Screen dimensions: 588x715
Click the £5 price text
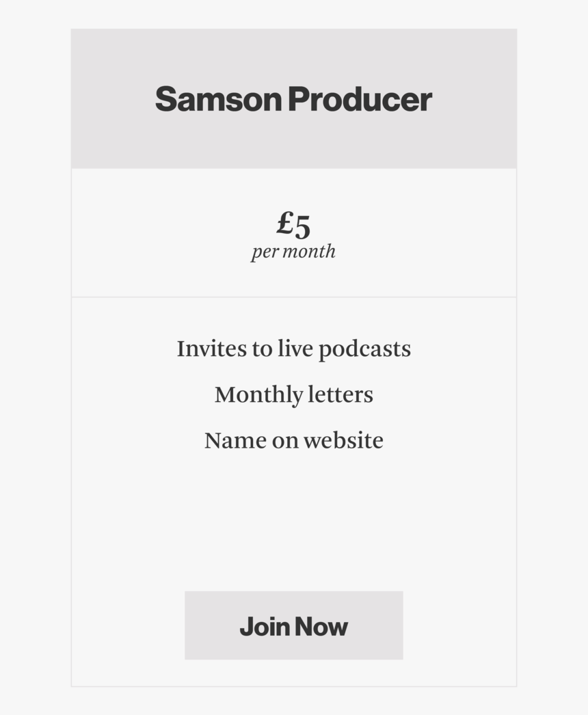click(x=293, y=224)
